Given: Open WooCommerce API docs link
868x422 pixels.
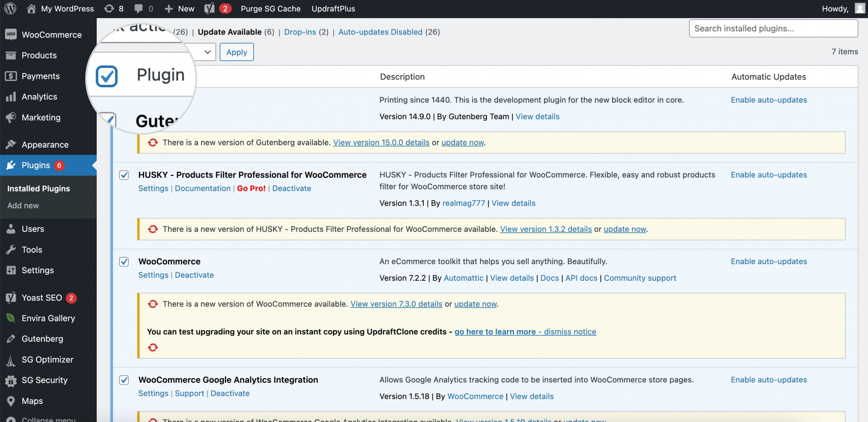Looking at the screenshot, I should coord(581,278).
